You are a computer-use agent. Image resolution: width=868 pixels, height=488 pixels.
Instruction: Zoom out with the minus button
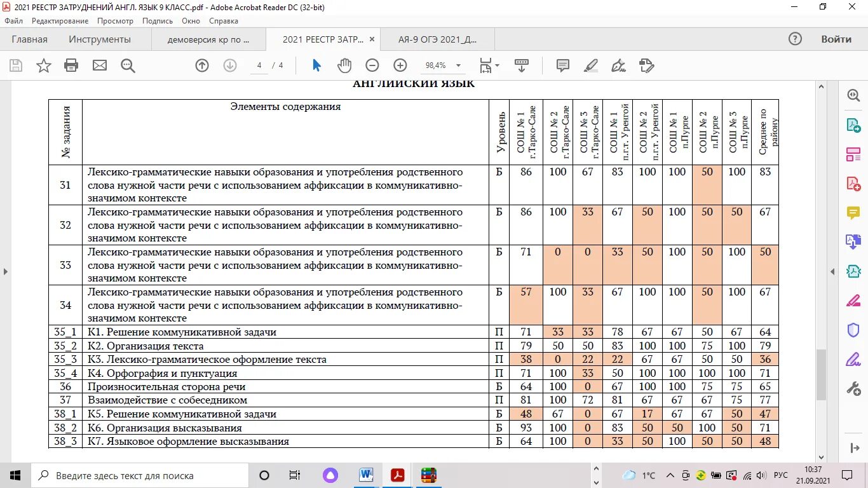[x=372, y=65]
